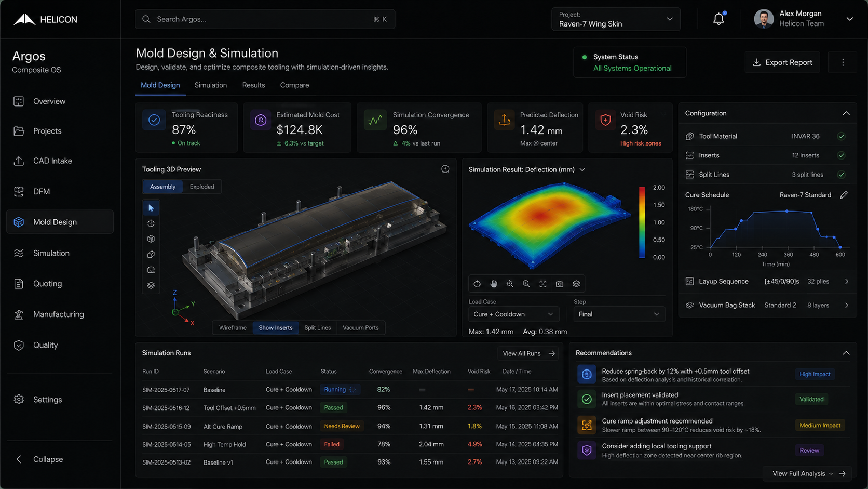Open the Simulation Result type dropdown
This screenshot has width=868, height=489.
(582, 169)
